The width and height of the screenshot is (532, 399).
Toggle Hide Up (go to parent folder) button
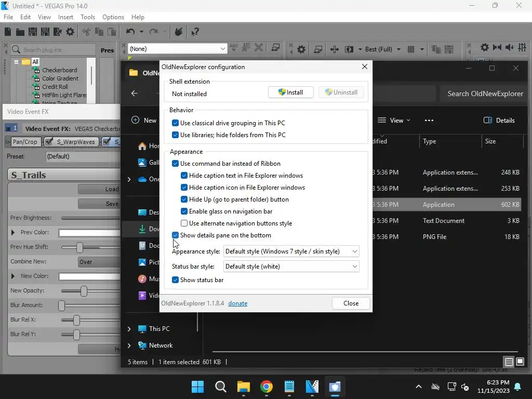point(184,199)
